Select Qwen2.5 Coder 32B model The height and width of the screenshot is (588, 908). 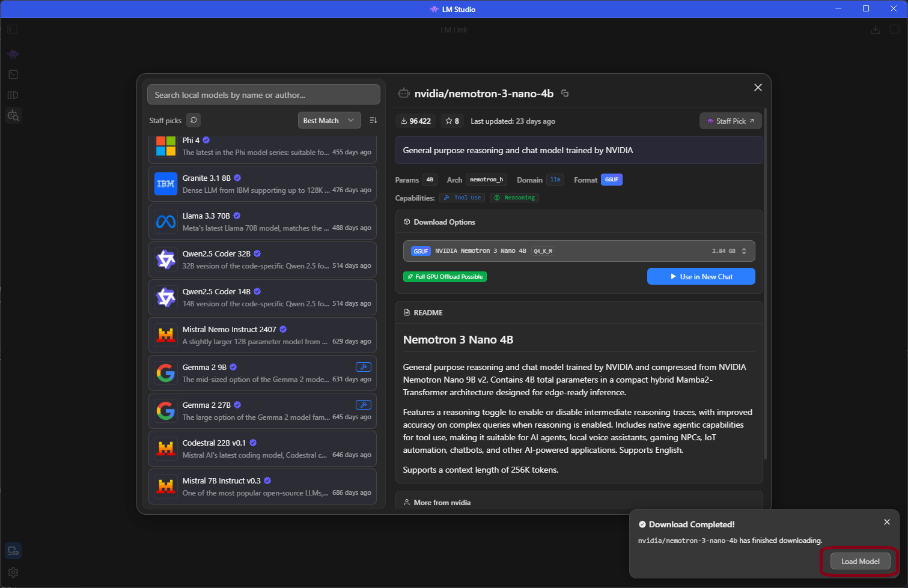263,259
